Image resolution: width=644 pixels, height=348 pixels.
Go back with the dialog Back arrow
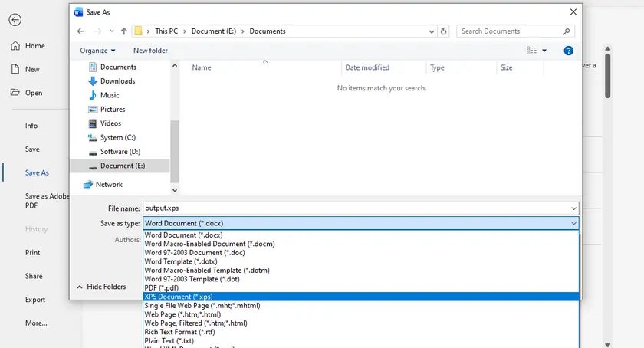click(80, 31)
